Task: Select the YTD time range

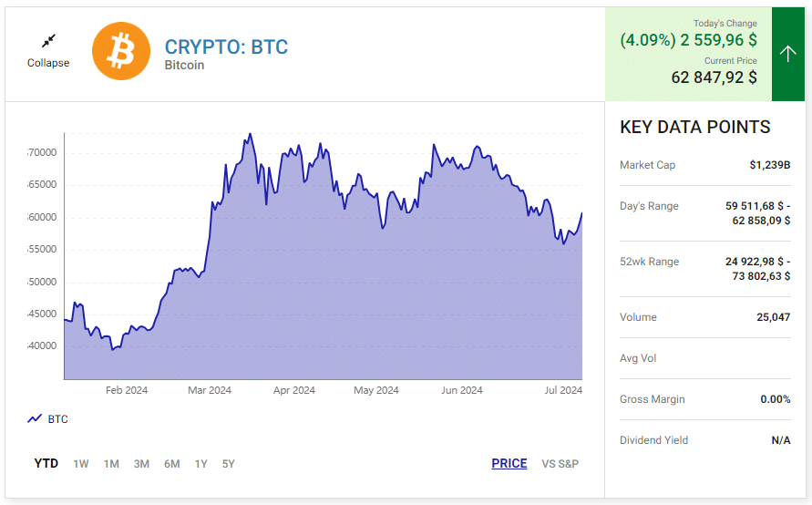Action: (x=46, y=464)
